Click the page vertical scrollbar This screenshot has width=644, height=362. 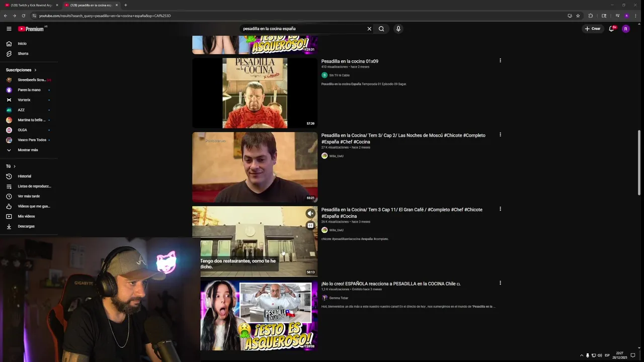(x=639, y=162)
